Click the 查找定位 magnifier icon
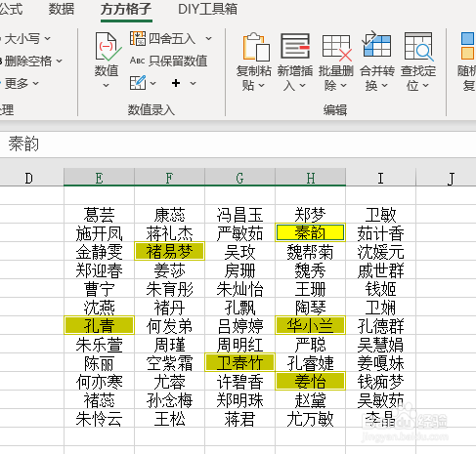 [x=418, y=46]
